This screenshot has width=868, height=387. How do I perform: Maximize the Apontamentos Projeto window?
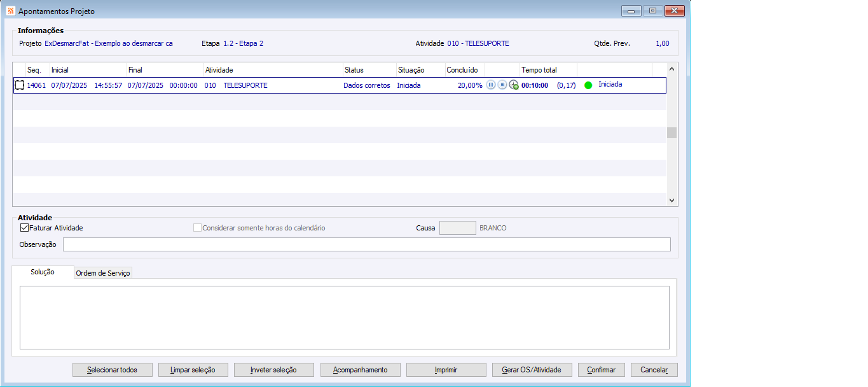652,11
